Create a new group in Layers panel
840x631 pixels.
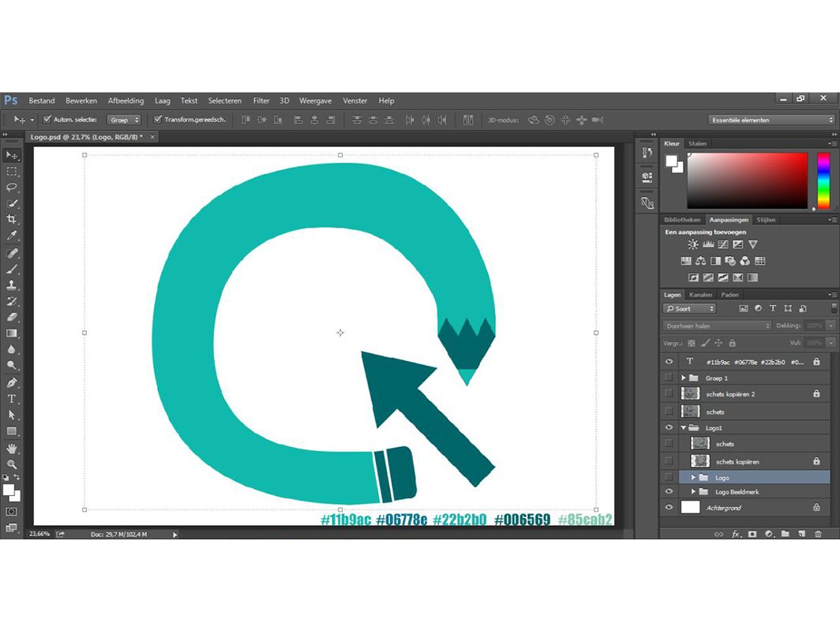[x=786, y=534]
